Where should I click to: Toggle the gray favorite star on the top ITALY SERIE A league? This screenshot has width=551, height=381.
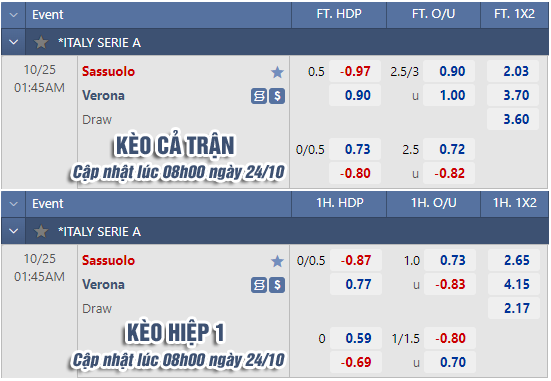(x=41, y=43)
